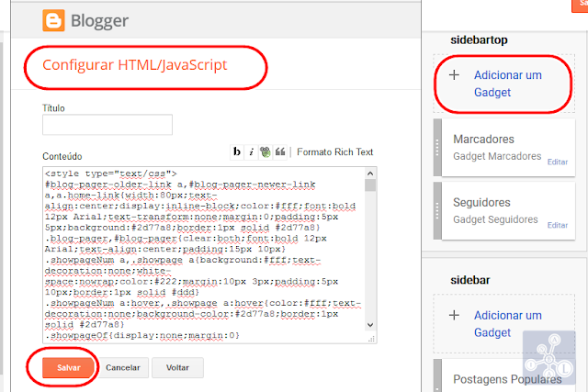Click the sidebar section label

469,280
